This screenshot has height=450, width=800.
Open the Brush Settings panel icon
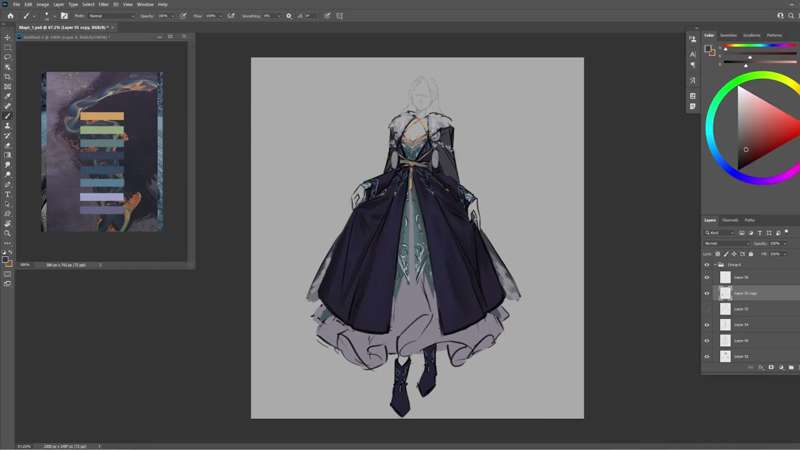point(64,16)
